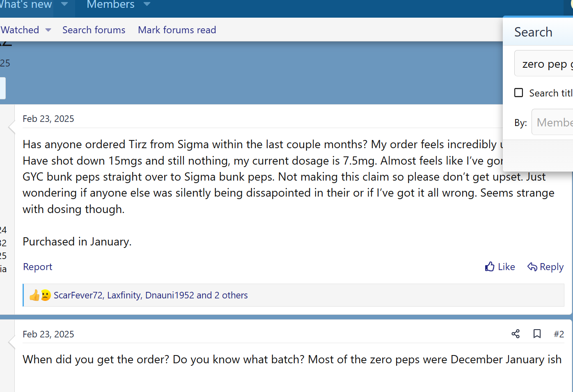Click Search forums link

pos(94,30)
